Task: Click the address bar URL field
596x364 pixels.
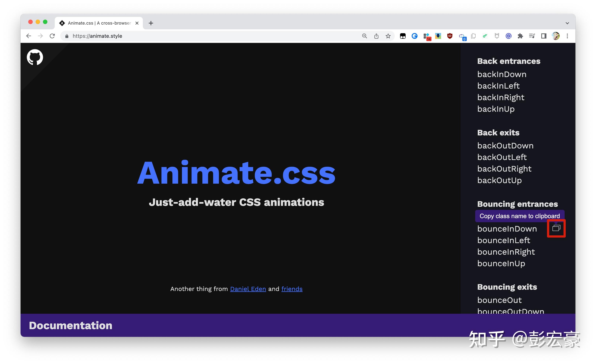Action: pos(194,36)
